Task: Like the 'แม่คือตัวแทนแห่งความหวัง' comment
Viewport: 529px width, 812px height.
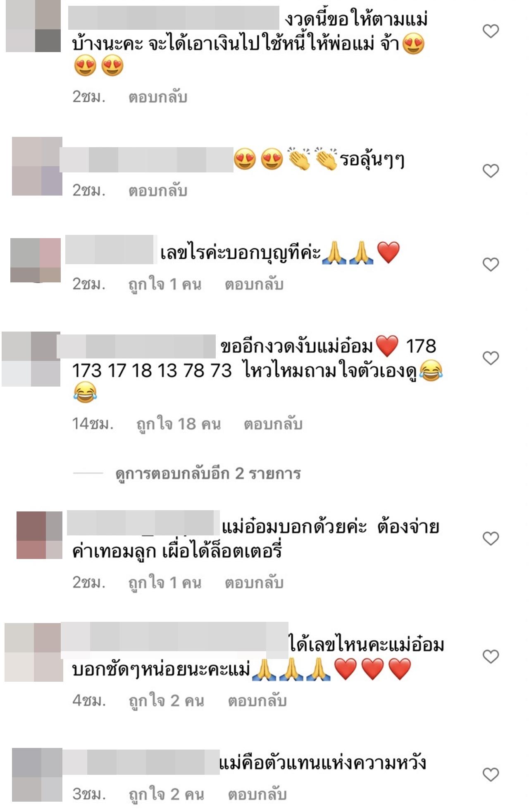Action: click(x=491, y=774)
